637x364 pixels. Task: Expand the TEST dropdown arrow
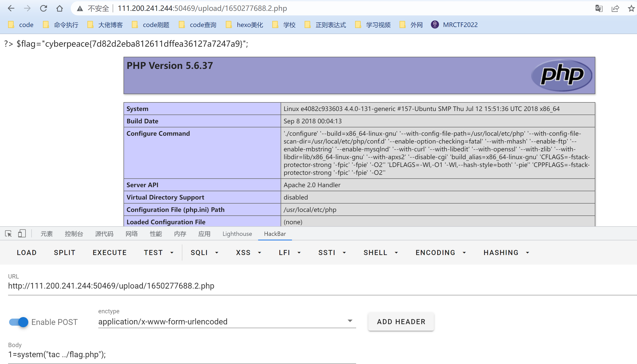(172, 253)
